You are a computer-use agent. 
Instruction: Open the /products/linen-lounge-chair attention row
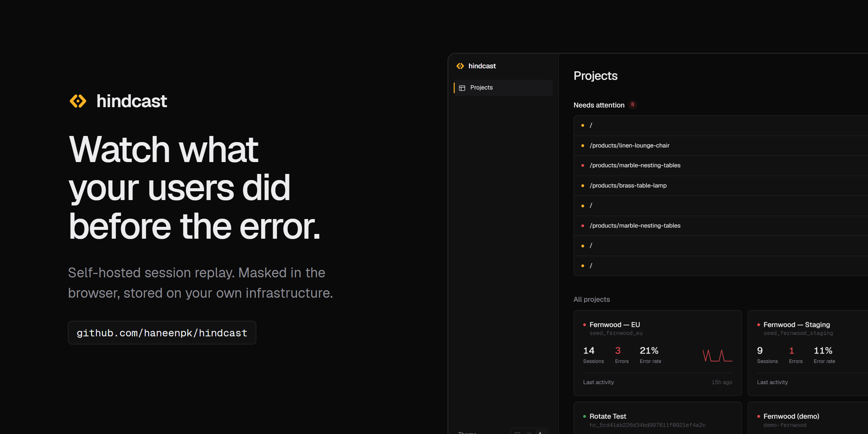coord(721,146)
